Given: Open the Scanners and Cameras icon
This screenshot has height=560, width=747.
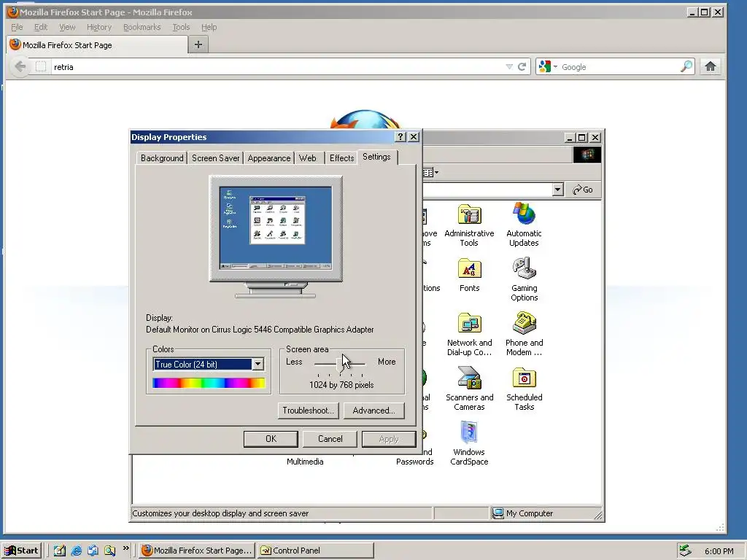Looking at the screenshot, I should click(x=469, y=389).
